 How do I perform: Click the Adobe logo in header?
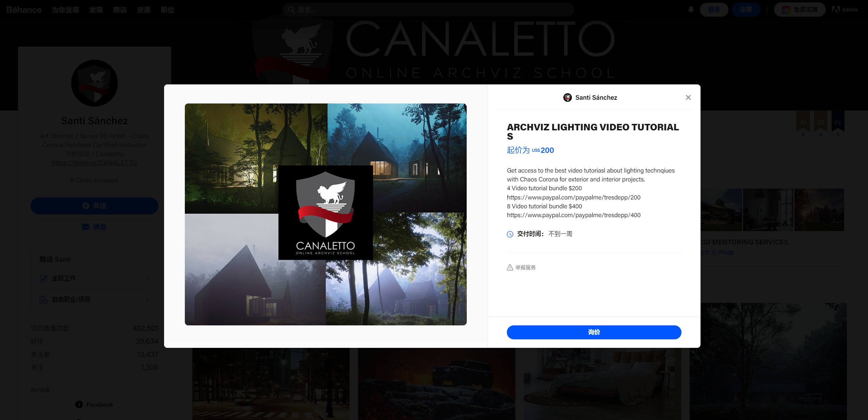pos(845,10)
